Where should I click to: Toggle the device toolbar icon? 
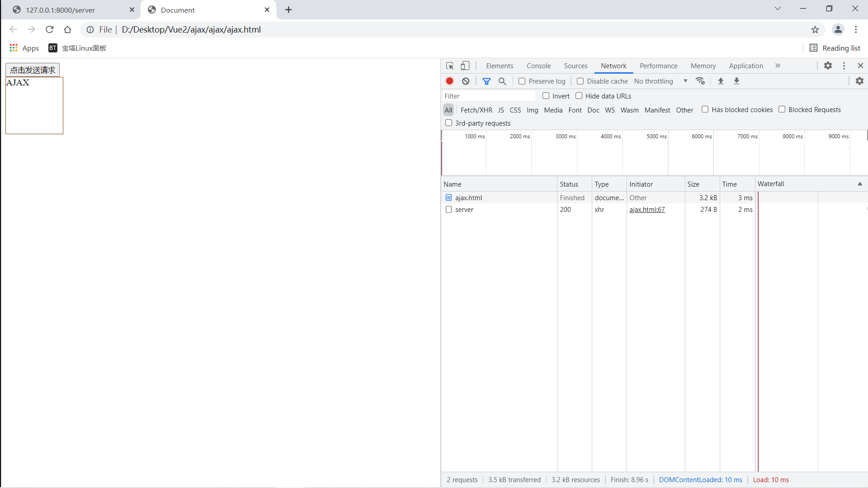pyautogui.click(x=465, y=66)
